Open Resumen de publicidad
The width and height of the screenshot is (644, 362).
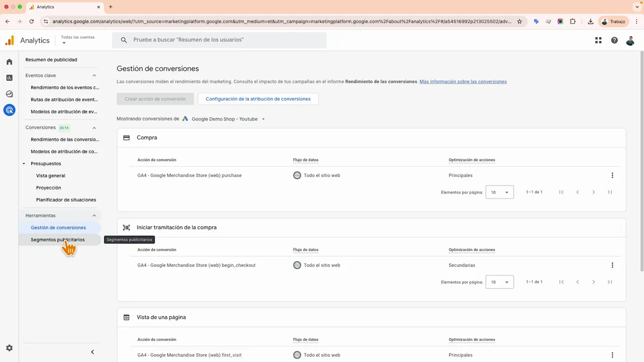[51, 60]
